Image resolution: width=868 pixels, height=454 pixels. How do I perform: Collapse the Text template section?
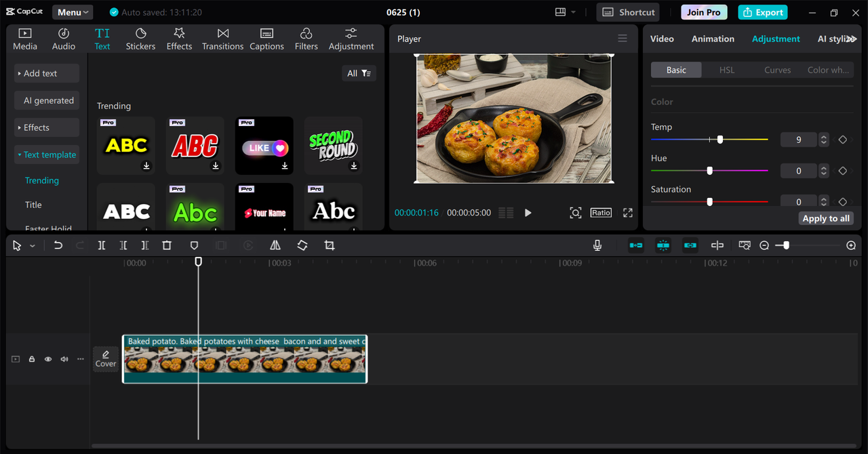47,154
